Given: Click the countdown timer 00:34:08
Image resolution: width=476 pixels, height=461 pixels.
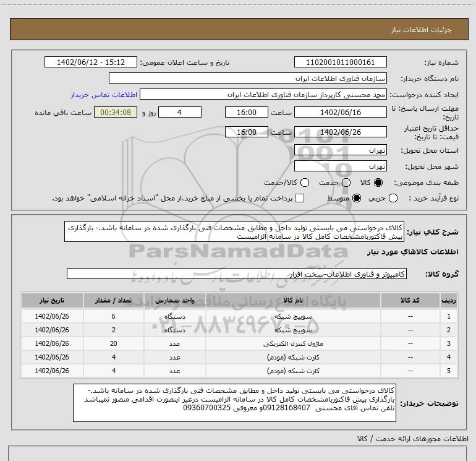Looking at the screenshot, I should pyautogui.click(x=116, y=113).
